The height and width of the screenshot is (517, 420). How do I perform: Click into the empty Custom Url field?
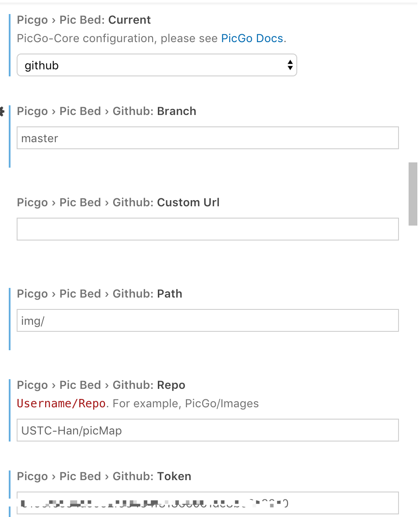[207, 229]
